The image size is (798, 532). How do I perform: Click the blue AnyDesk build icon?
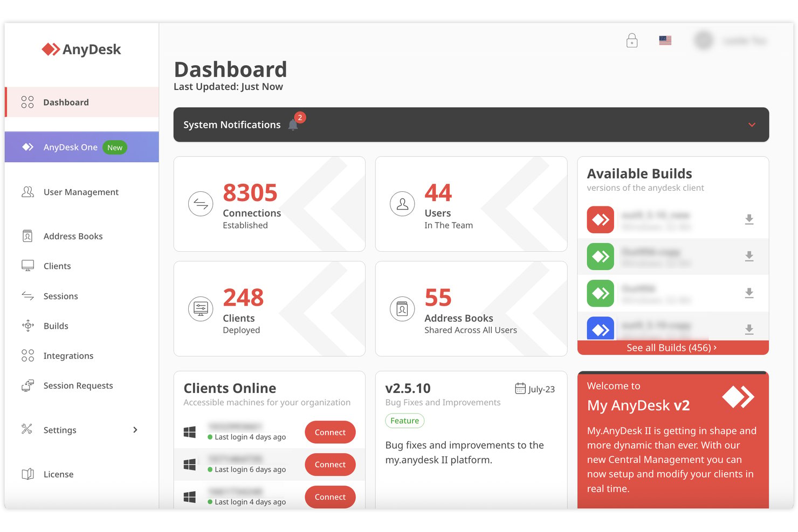click(601, 328)
